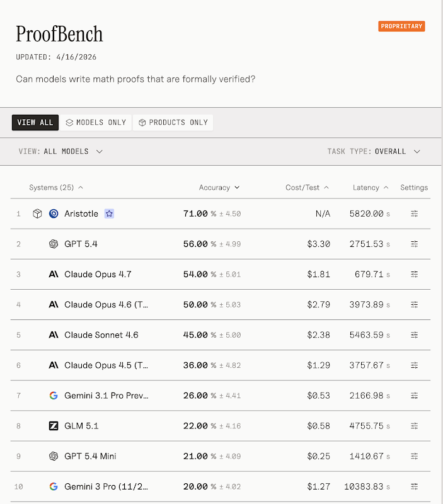Click the 26.00 % accuracy value
The image size is (443, 504).
[x=200, y=396]
